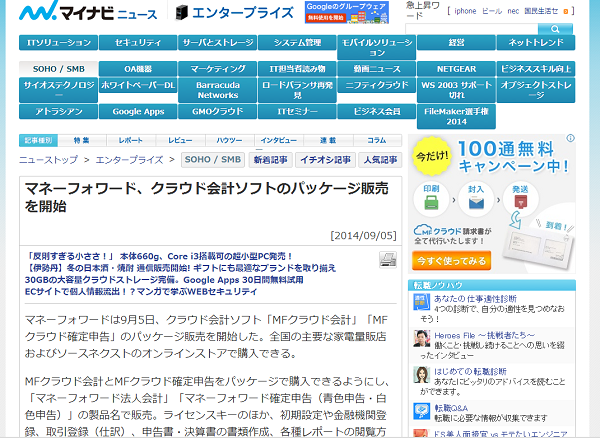Click the 人気記事 button
600x438 pixels.
tap(380, 160)
